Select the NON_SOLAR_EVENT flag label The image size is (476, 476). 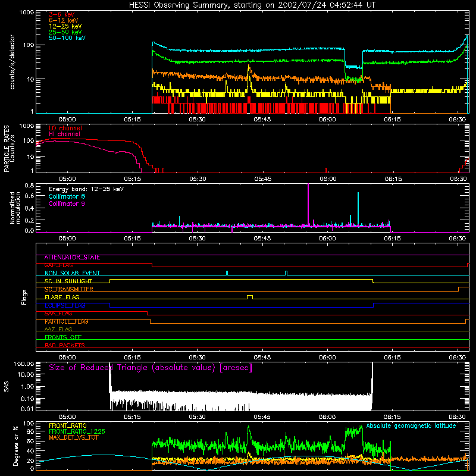[x=72, y=273]
